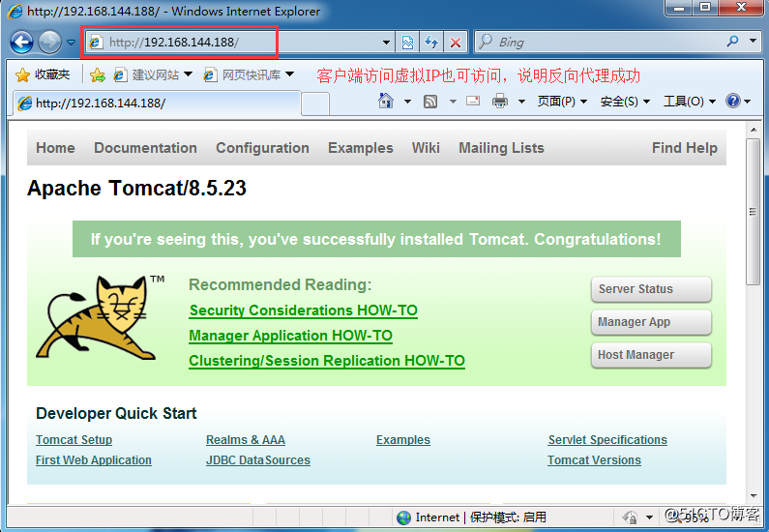The width and height of the screenshot is (769, 532).
Task: Open the Tomcat Versions link
Action: [595, 459]
